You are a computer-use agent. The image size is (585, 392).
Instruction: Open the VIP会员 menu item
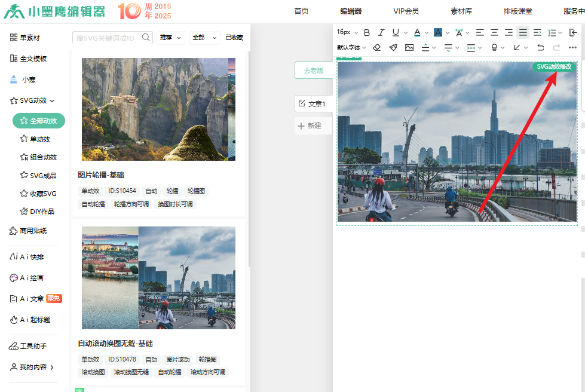(x=406, y=11)
